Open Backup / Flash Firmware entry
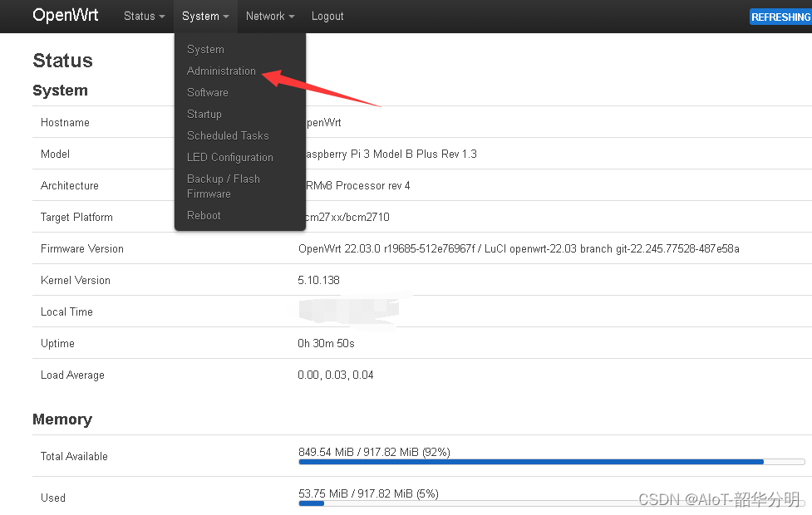The width and height of the screenshot is (812, 515). 224,186
